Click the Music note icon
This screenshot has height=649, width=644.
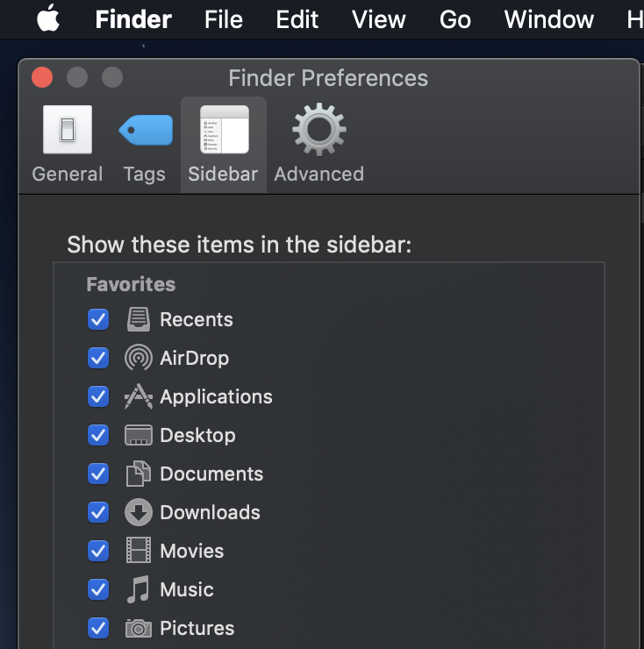point(138,589)
